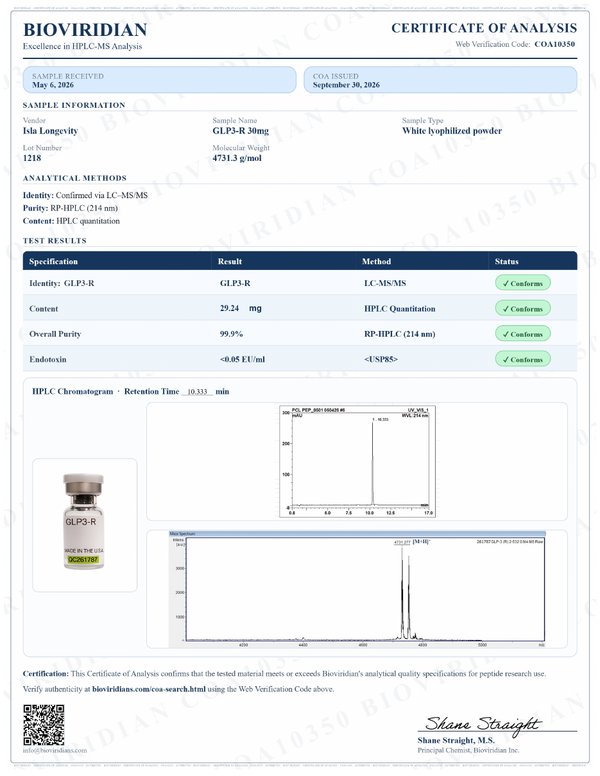The image size is (600, 776).
Task: Select the Identity: GLP3-R specification cell
Action: [x=61, y=283]
